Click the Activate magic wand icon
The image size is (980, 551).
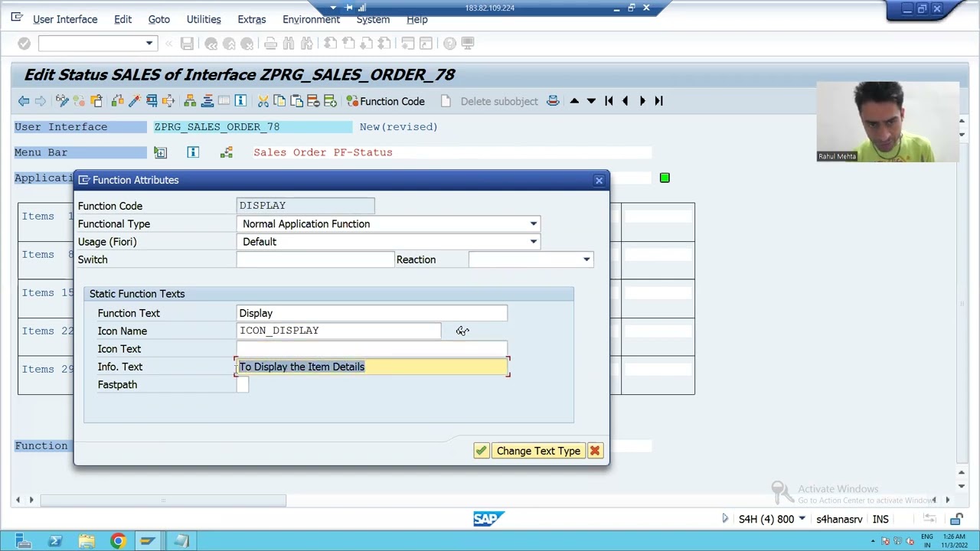point(134,101)
